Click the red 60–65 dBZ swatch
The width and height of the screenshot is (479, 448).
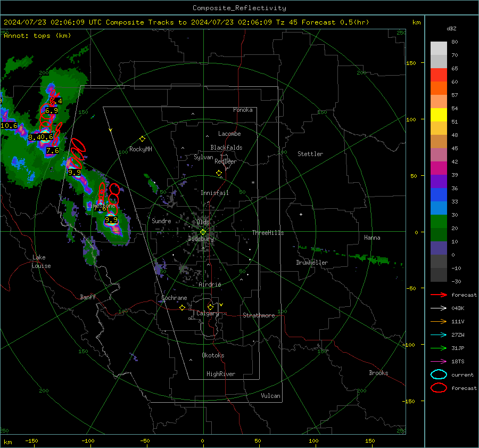coord(439,75)
